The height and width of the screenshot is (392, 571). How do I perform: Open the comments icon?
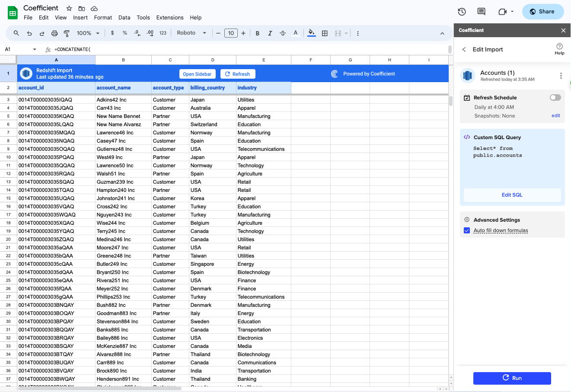pos(481,12)
